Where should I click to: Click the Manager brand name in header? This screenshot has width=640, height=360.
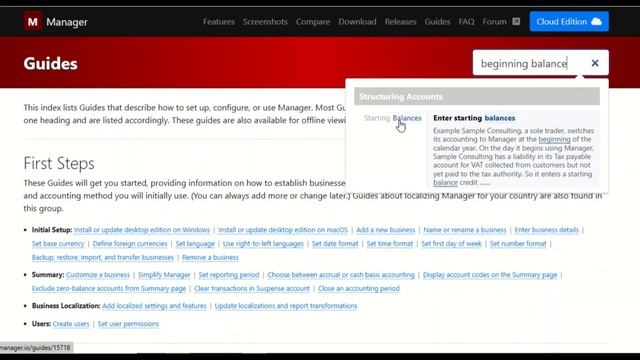tap(67, 22)
